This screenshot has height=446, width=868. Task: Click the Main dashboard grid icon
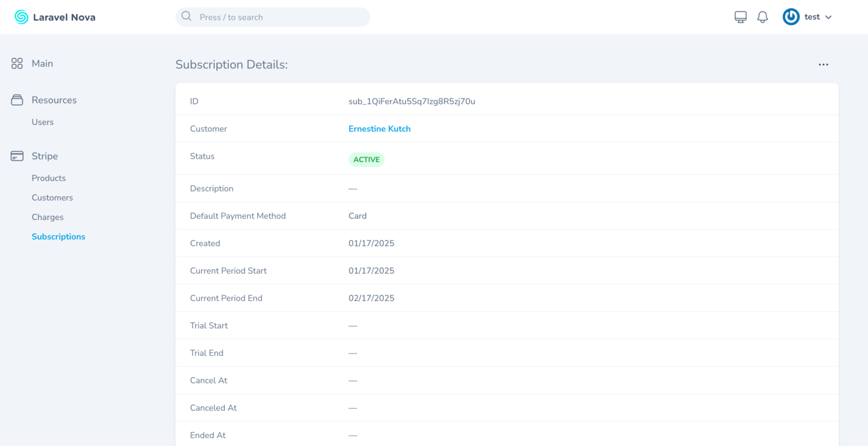pos(17,63)
